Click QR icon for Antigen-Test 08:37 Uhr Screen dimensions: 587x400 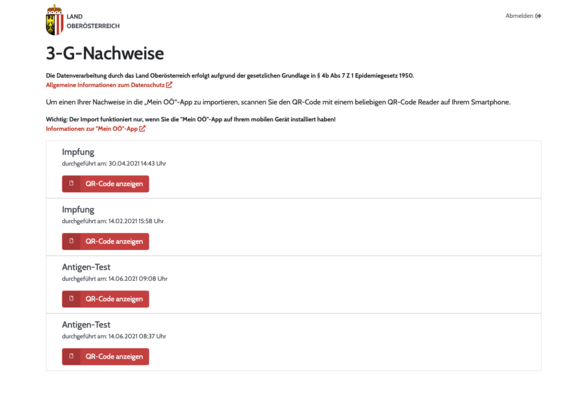[x=71, y=357]
